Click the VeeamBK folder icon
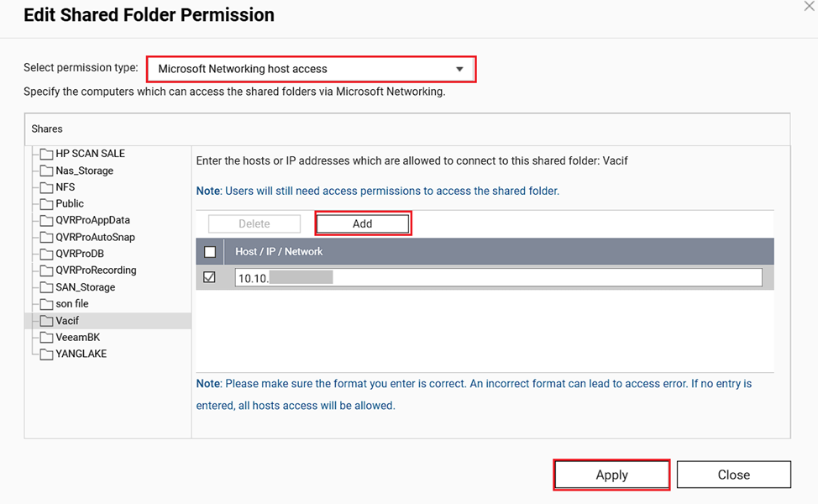This screenshot has width=818, height=504. (x=47, y=338)
